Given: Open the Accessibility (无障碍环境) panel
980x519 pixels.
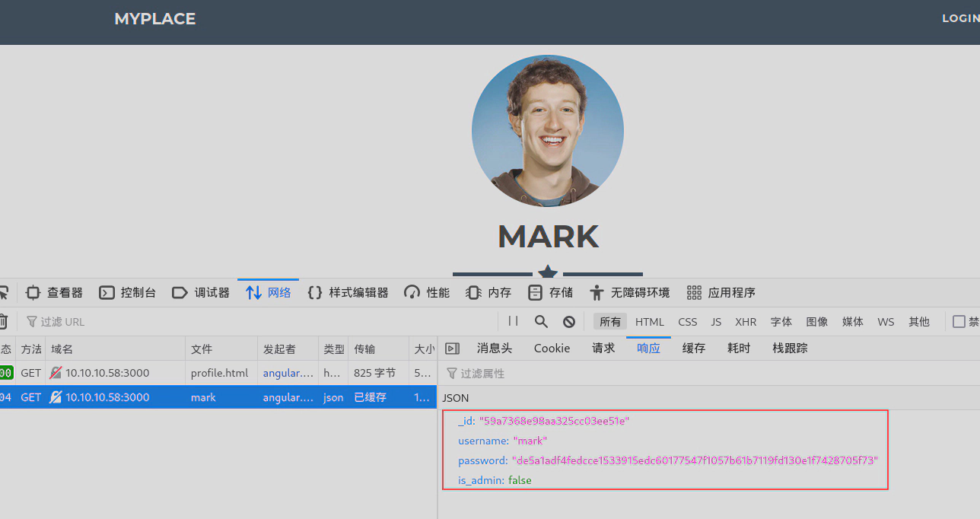Looking at the screenshot, I should click(630, 293).
